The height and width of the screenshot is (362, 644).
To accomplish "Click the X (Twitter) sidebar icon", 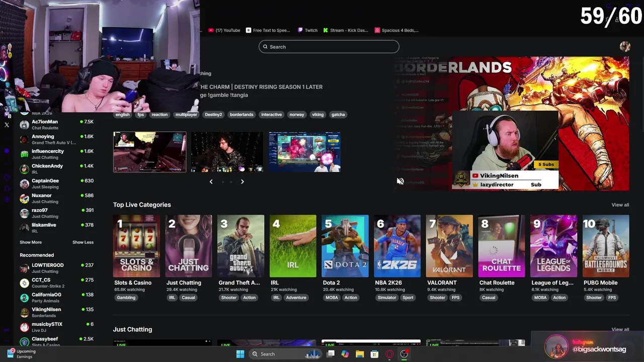I will pyautogui.click(x=7, y=125).
